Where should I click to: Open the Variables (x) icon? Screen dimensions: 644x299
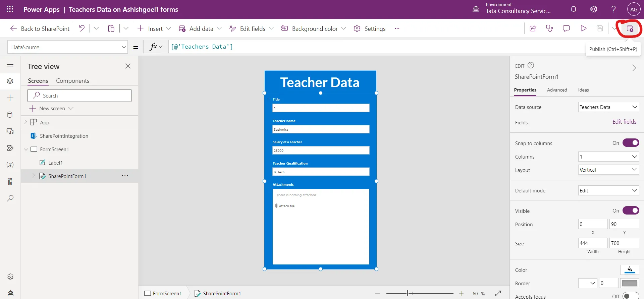point(10,165)
